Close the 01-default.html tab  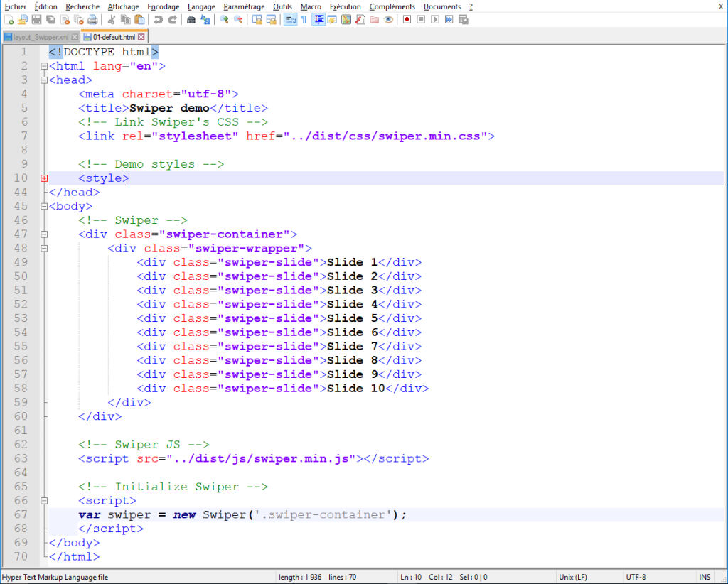[141, 37]
